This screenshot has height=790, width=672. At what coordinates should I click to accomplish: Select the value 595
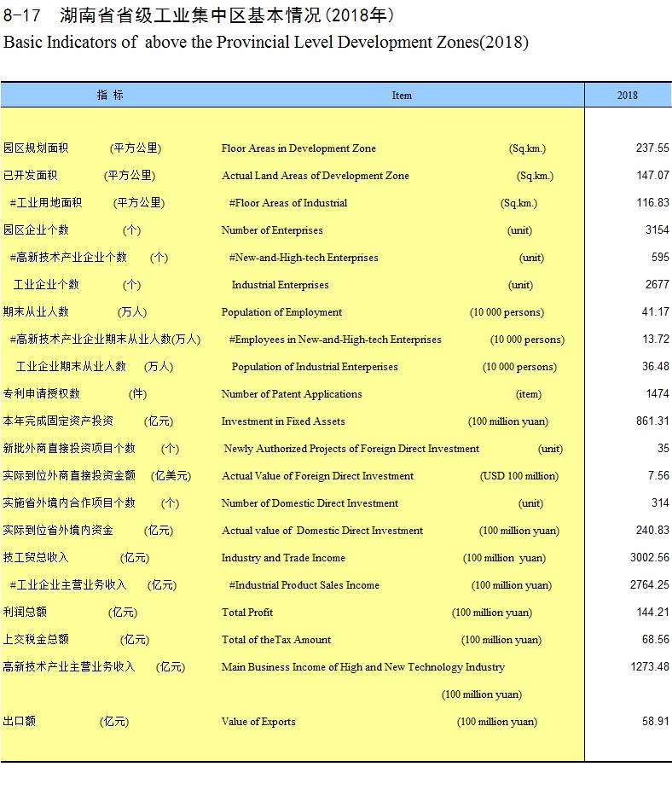point(660,257)
